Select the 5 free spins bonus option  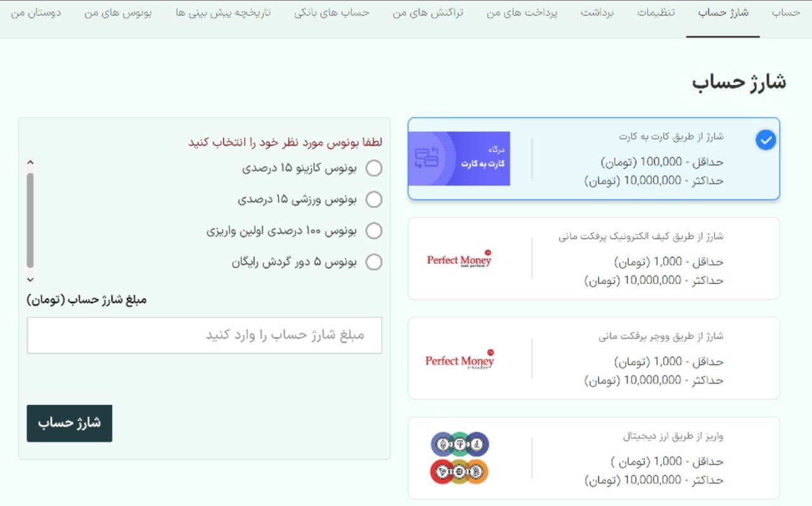click(374, 262)
